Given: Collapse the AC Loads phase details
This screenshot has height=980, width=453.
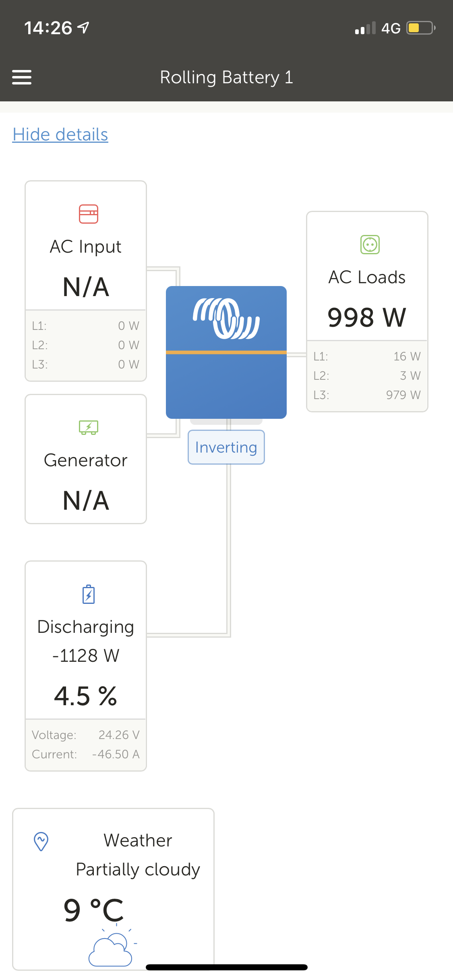Looking at the screenshot, I should coord(367,375).
